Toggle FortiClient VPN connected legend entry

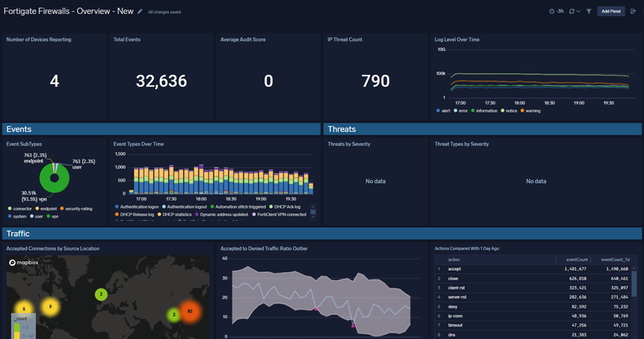coord(279,215)
